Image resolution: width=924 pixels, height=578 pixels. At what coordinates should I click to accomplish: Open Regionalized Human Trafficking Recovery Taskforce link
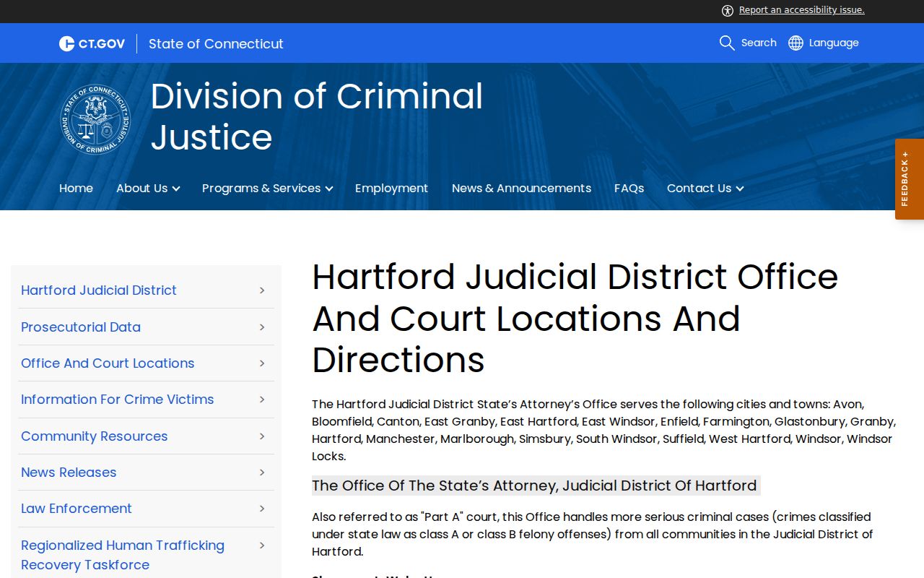coord(123,555)
